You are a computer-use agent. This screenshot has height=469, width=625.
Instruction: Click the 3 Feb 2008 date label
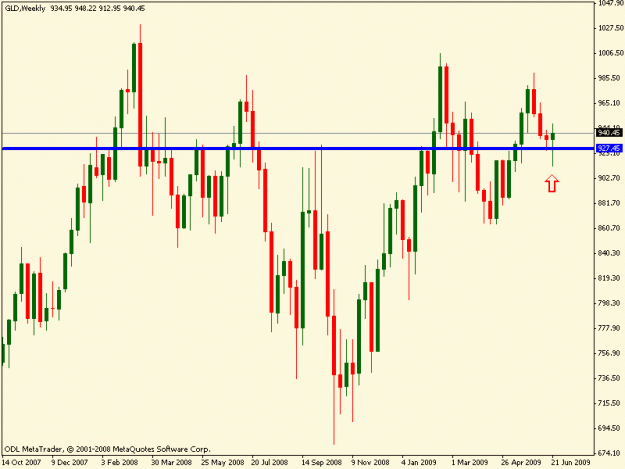coord(120,463)
